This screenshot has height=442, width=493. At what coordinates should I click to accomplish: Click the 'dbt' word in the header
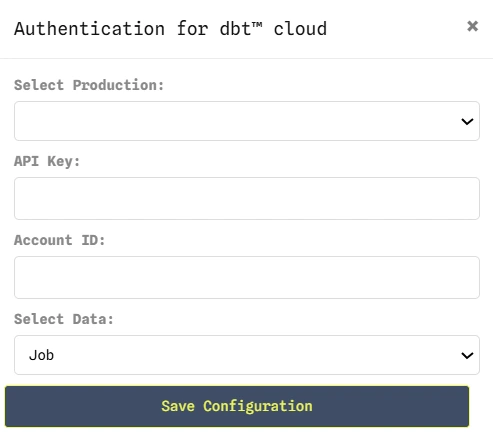pos(235,29)
